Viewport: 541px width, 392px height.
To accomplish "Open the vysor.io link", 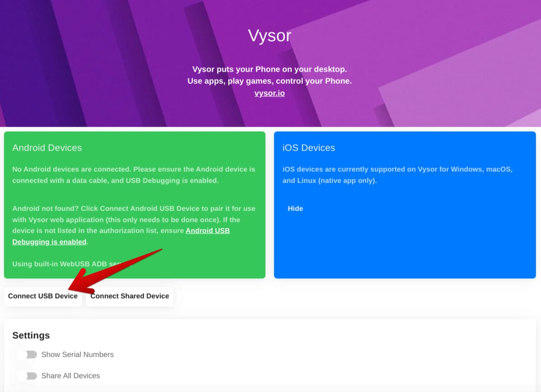I will coord(270,93).
